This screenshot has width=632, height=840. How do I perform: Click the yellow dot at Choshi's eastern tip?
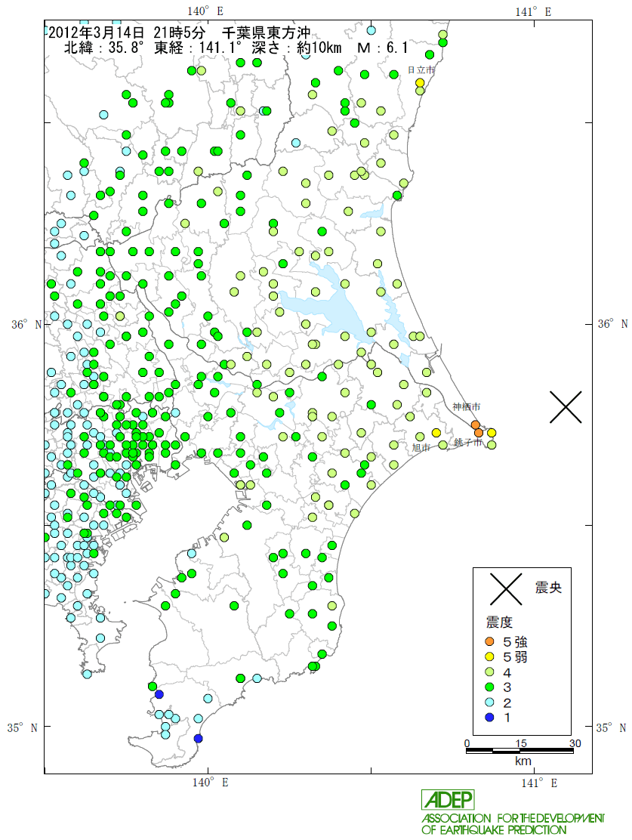(x=492, y=433)
